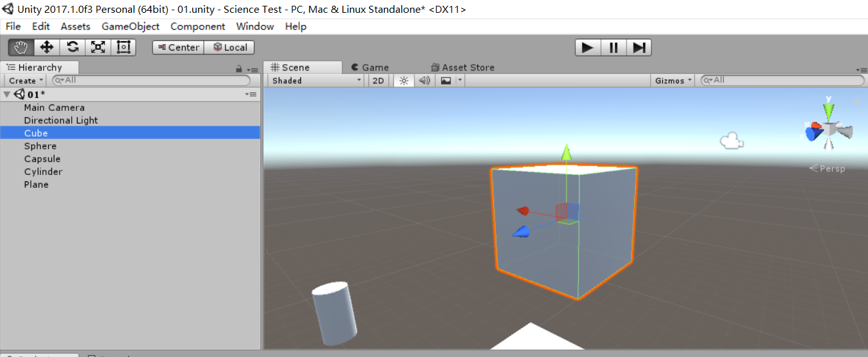Focus the Scene view search field
Screen dimensions: 868x357
783,81
